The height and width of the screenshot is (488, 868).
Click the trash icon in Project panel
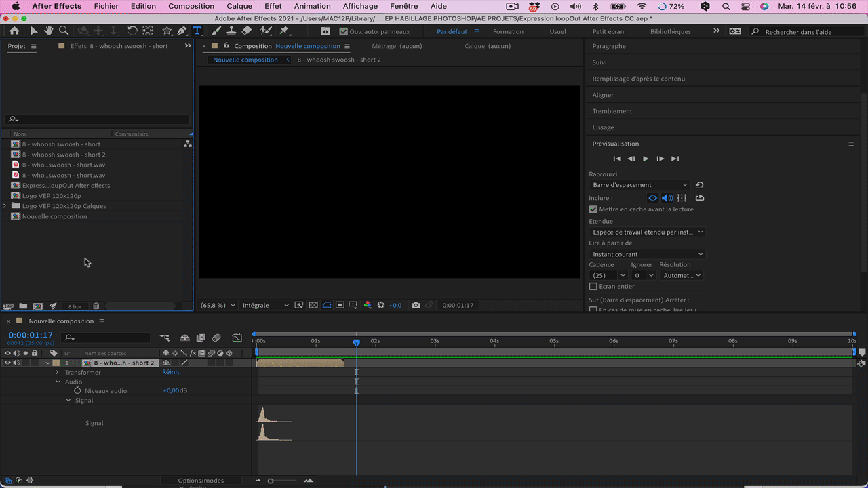[x=96, y=306]
